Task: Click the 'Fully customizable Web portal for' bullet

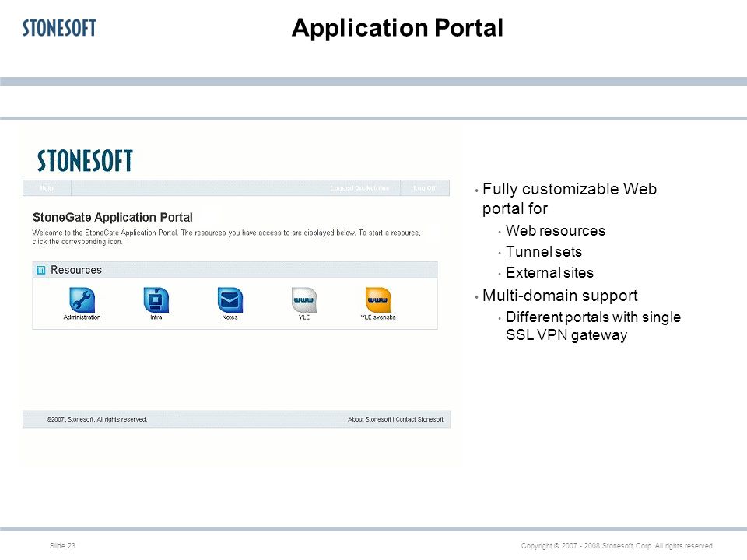Action: 570,198
